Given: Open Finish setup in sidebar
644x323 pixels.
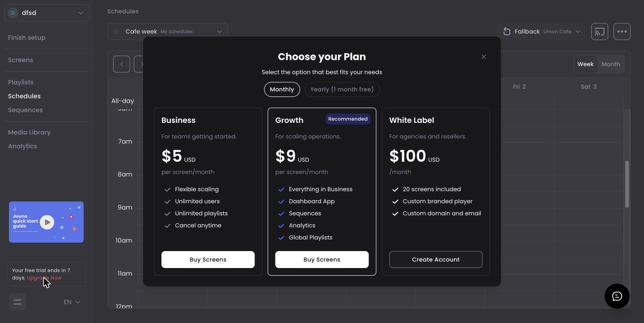Looking at the screenshot, I should click(27, 38).
